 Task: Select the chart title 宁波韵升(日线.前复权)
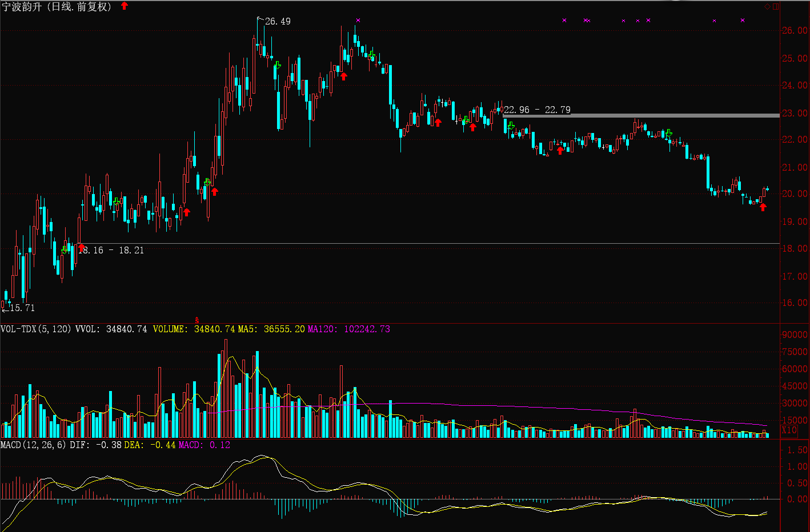click(57, 7)
